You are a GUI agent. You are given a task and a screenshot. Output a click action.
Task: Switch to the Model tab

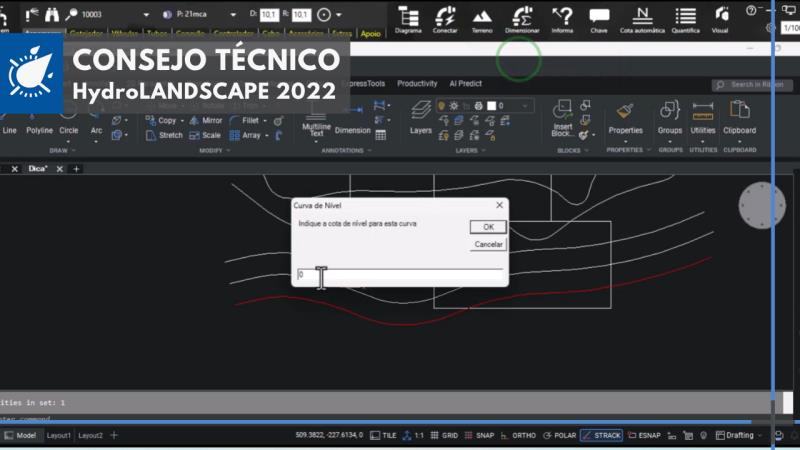pyautogui.click(x=20, y=435)
